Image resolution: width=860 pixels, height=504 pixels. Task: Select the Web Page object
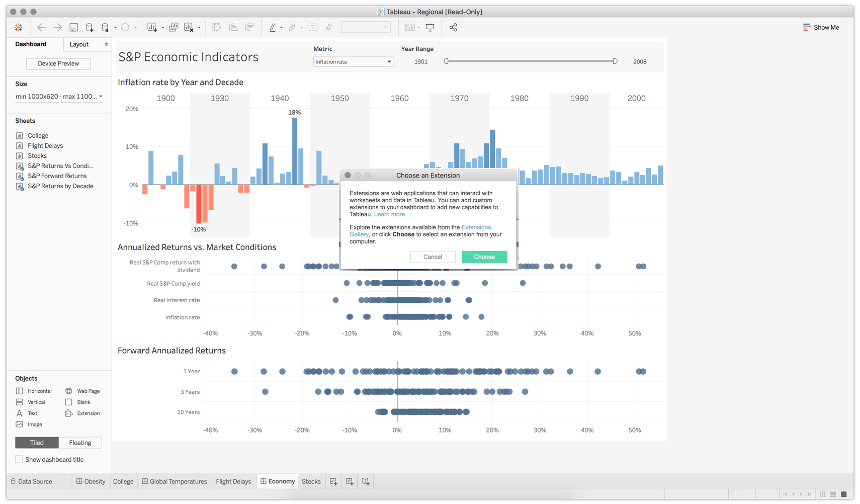[x=82, y=391]
